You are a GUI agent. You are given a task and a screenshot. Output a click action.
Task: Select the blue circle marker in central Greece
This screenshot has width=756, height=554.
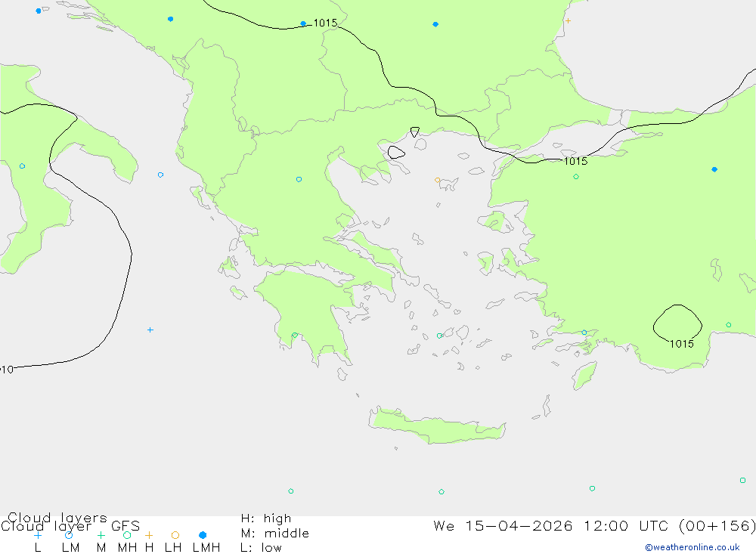[299, 179]
